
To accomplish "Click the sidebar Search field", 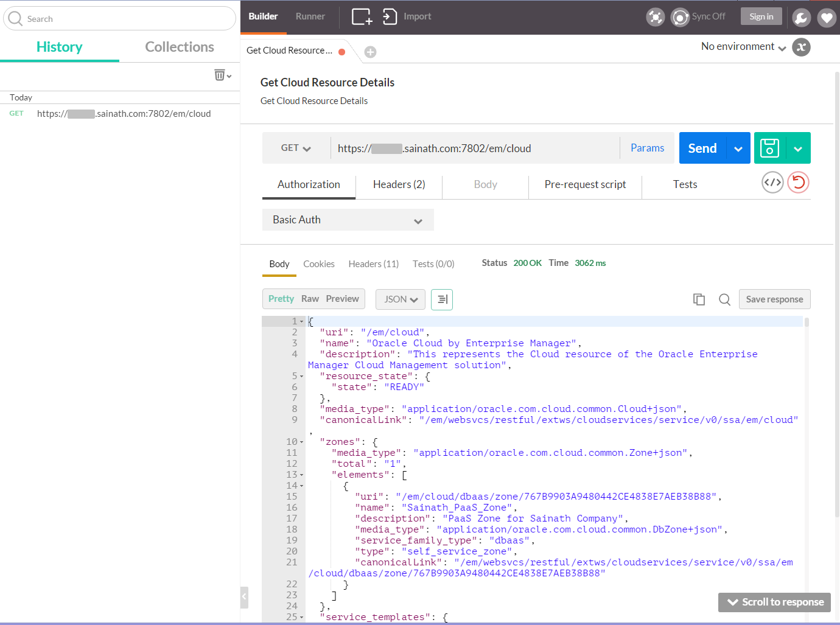I will [119, 18].
